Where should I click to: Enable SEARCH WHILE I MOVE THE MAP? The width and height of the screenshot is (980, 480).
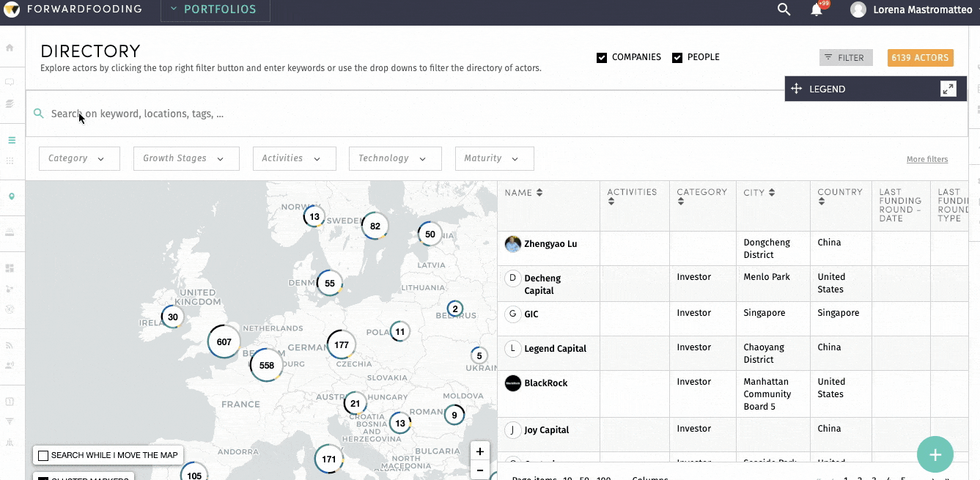click(43, 455)
